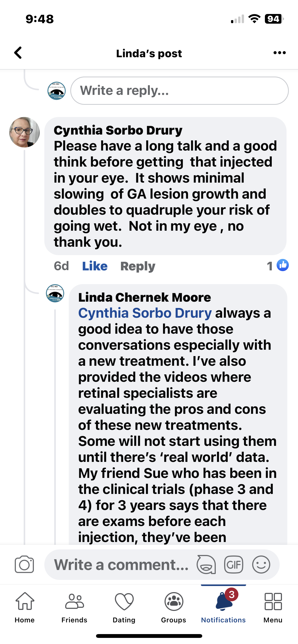Like Cynthia Sorbo Drury's comment
The image size is (298, 644).
pos(95,266)
